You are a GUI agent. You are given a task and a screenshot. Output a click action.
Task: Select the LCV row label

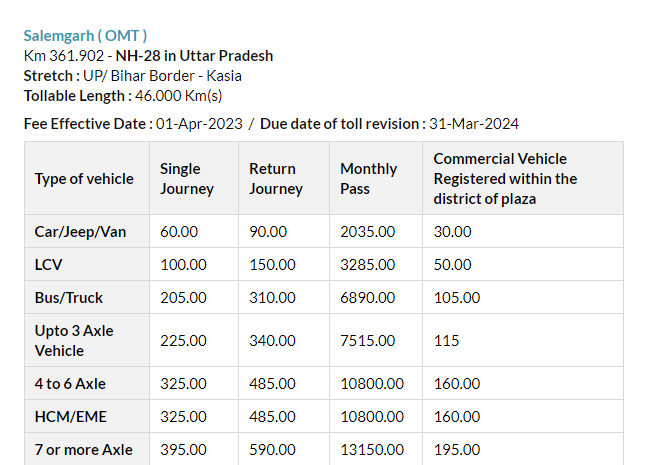(49, 264)
